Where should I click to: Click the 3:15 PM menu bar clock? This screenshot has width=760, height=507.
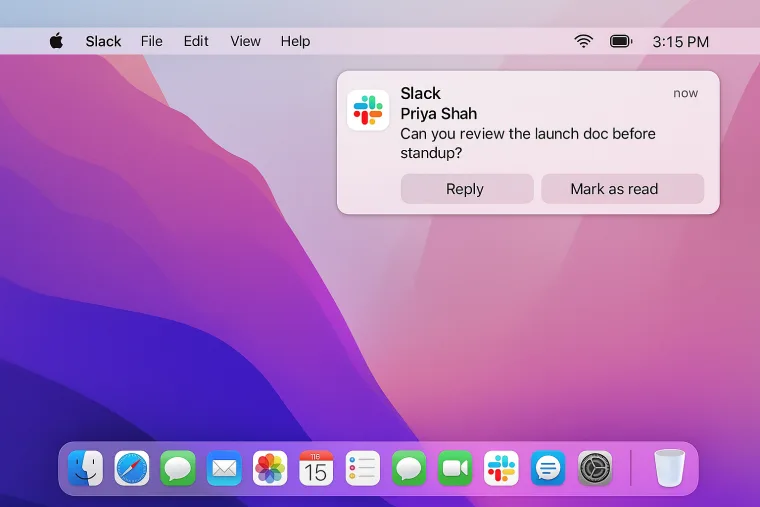coord(681,42)
